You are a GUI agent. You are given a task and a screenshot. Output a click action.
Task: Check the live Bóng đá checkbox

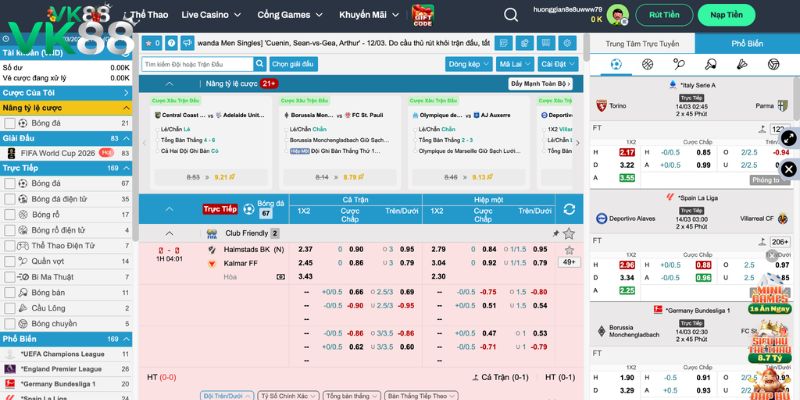tap(10, 183)
